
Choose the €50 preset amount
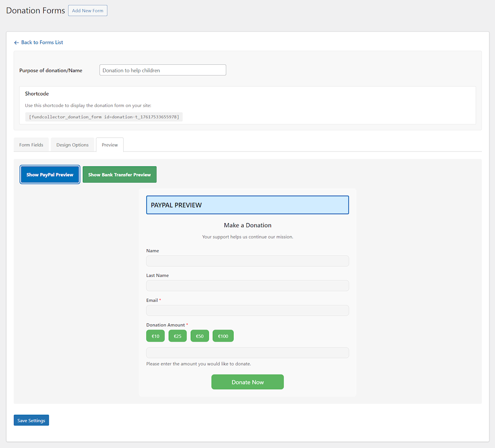point(199,336)
